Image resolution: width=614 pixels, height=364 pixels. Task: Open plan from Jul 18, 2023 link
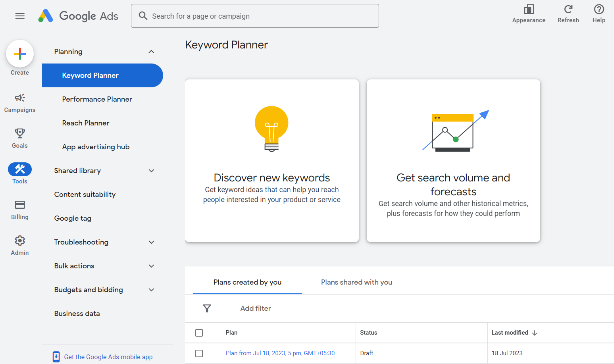pos(280,353)
